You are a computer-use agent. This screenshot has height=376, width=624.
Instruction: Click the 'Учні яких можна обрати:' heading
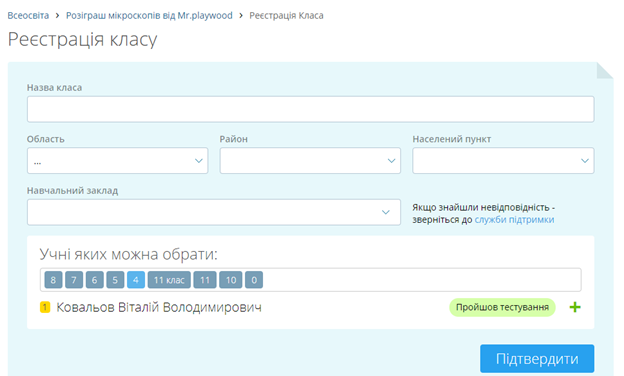(129, 254)
